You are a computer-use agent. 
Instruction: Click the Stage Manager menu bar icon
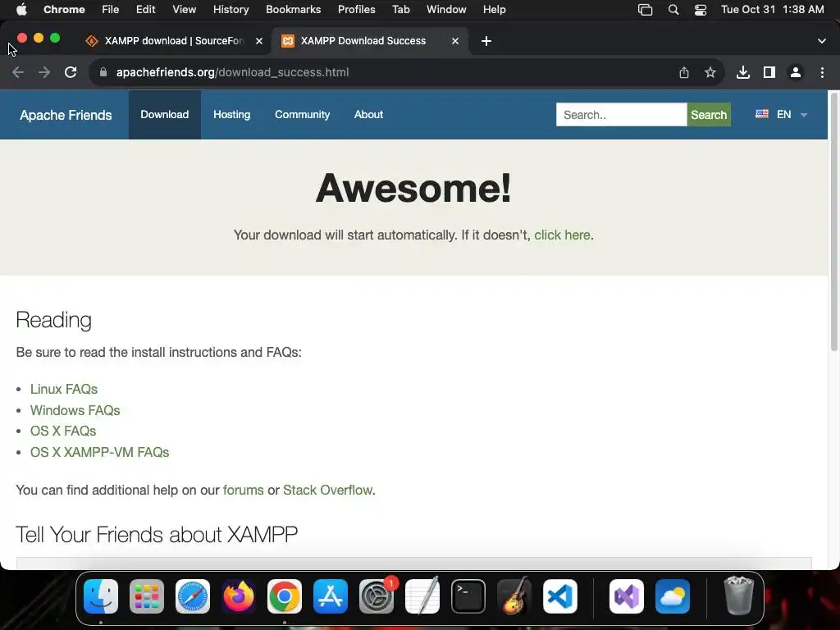click(x=645, y=10)
